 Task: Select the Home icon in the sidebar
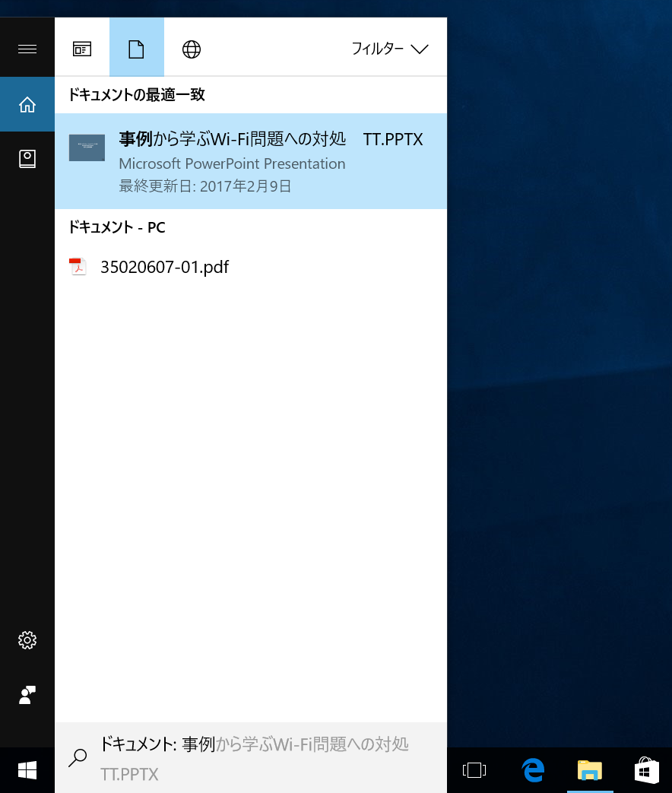coord(27,104)
